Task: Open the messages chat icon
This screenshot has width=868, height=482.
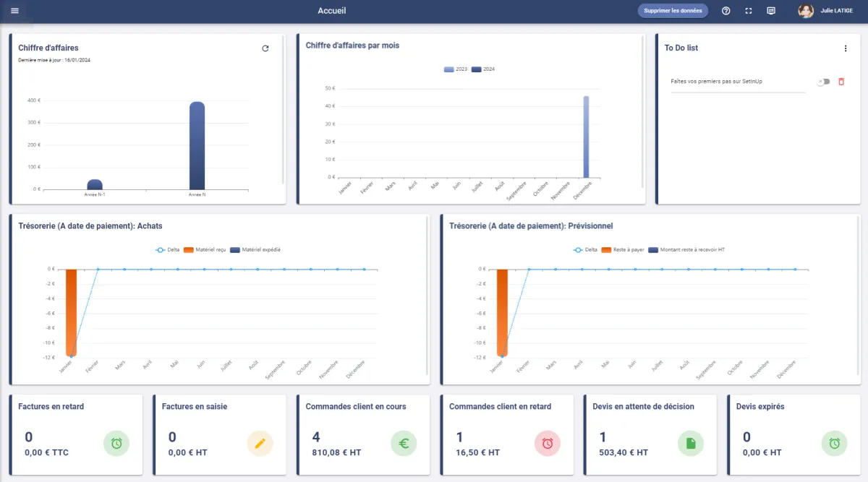Action: pyautogui.click(x=771, y=11)
